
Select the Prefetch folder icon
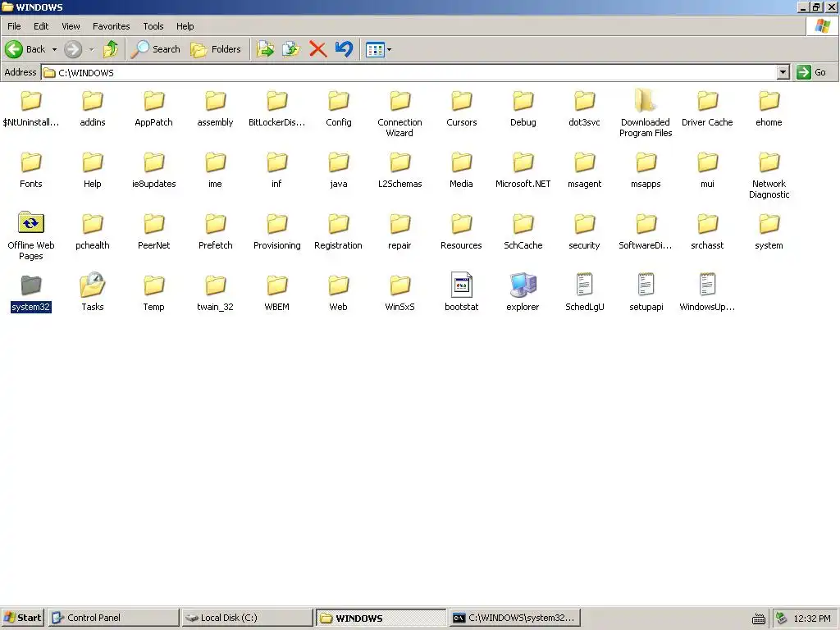(216, 223)
